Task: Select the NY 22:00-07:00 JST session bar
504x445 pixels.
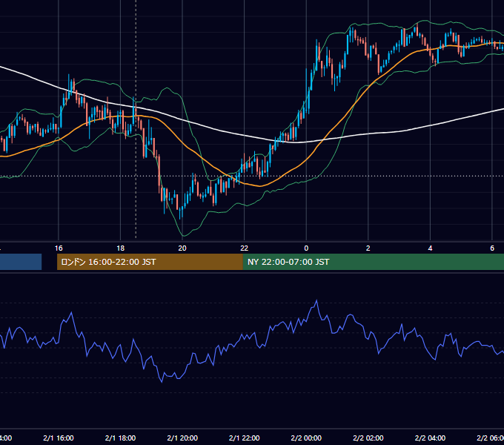Action: point(373,262)
